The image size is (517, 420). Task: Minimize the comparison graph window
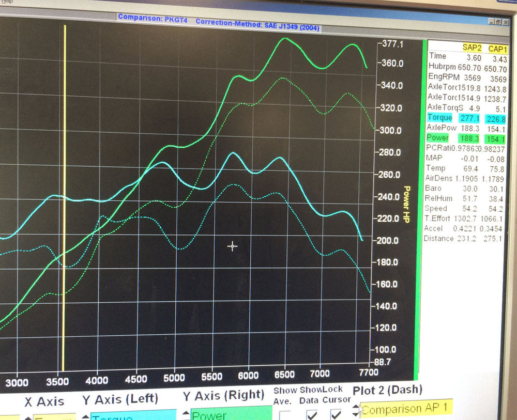click(x=491, y=22)
